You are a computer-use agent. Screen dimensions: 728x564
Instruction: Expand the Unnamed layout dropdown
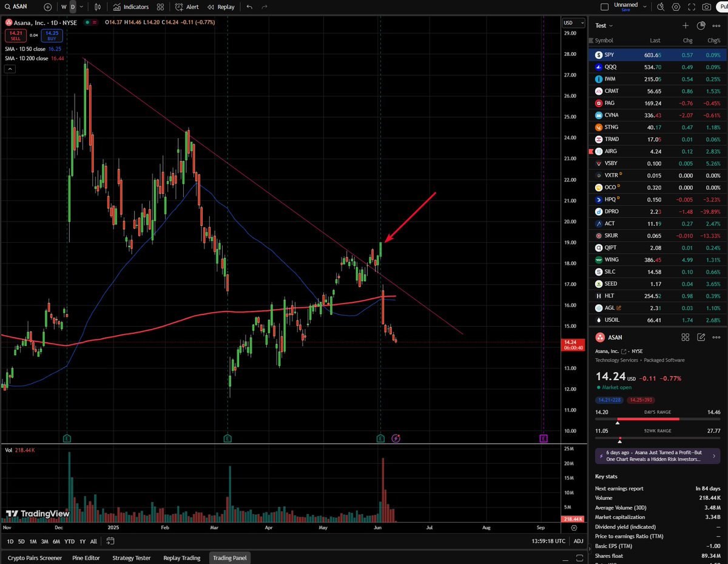coord(645,7)
